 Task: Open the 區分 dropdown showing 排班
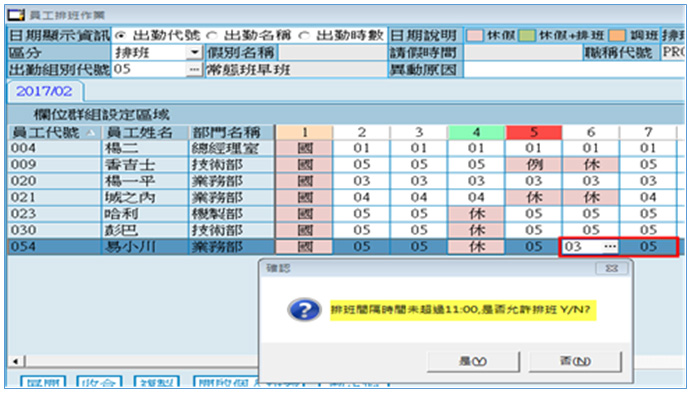click(x=194, y=52)
